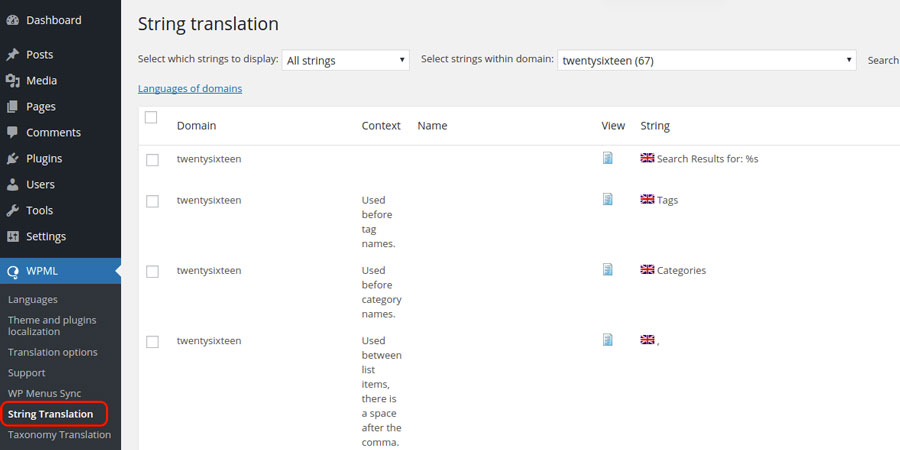Click the Settings sliders icon
The image size is (900, 450).
[13, 236]
